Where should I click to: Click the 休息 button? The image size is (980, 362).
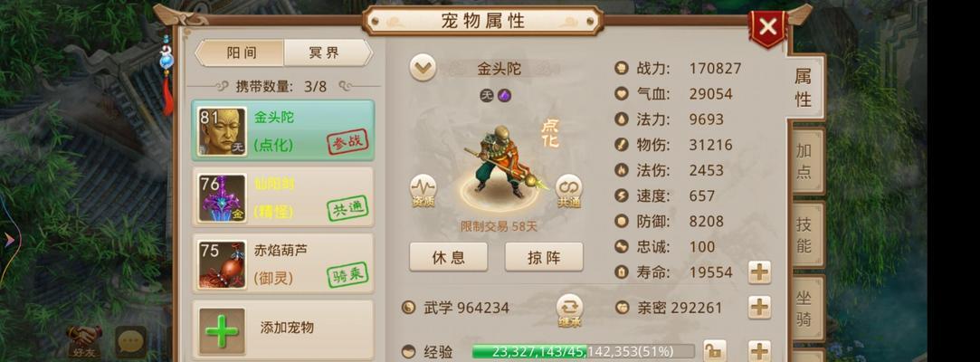[449, 257]
